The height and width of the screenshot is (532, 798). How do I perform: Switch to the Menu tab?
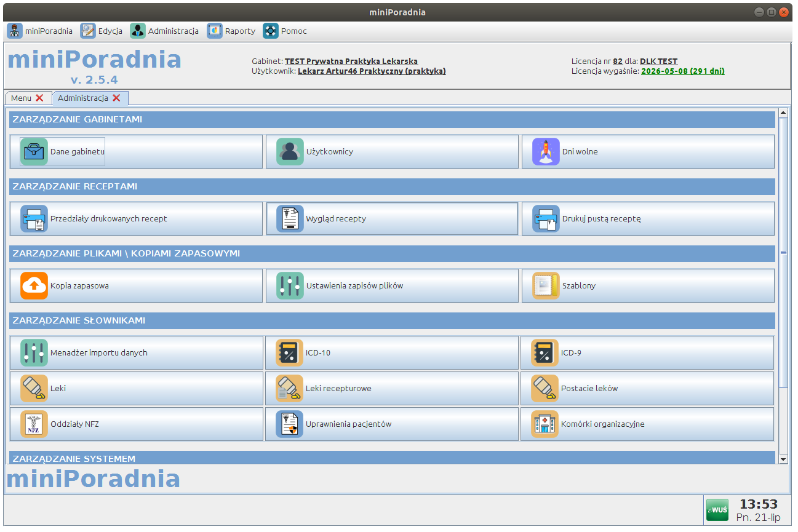21,98
